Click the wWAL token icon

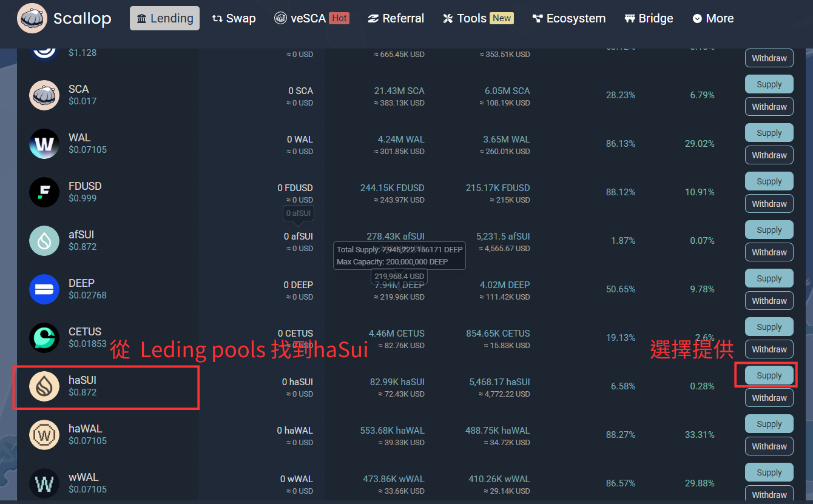(x=44, y=483)
